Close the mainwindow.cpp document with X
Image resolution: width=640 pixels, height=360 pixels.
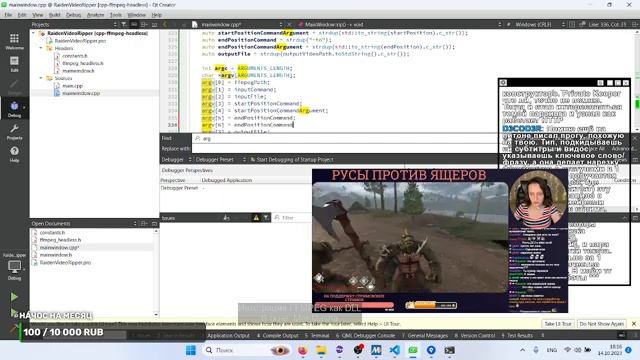pos(289,24)
